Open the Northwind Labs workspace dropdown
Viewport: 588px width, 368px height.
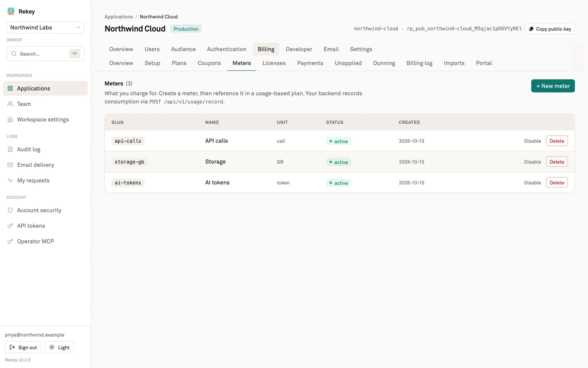[46, 28]
